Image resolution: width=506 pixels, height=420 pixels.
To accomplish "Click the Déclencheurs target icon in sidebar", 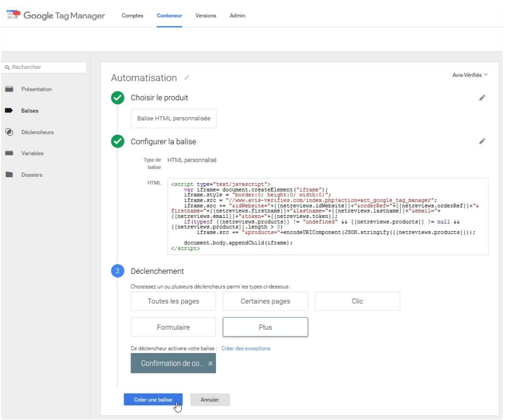I will (9, 132).
